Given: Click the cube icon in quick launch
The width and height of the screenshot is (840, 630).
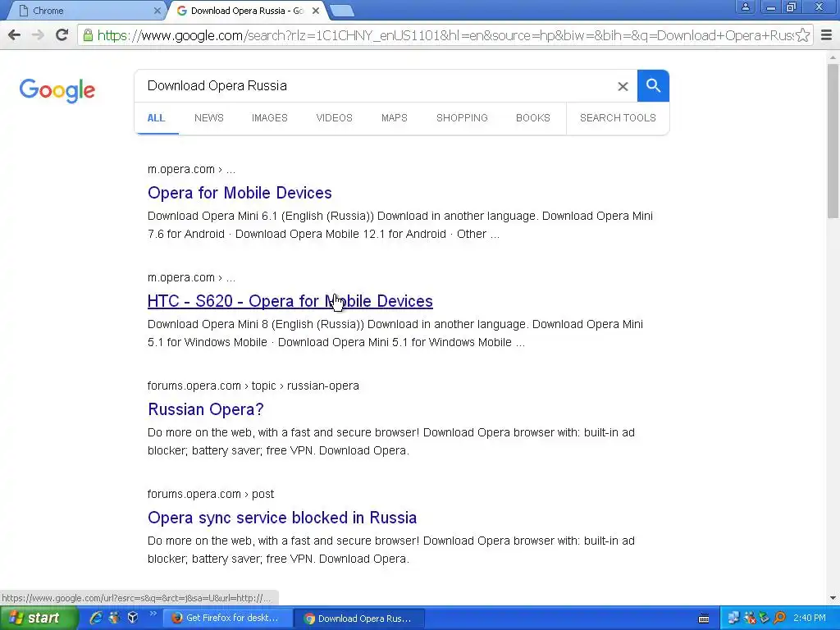Looking at the screenshot, I should (133, 618).
